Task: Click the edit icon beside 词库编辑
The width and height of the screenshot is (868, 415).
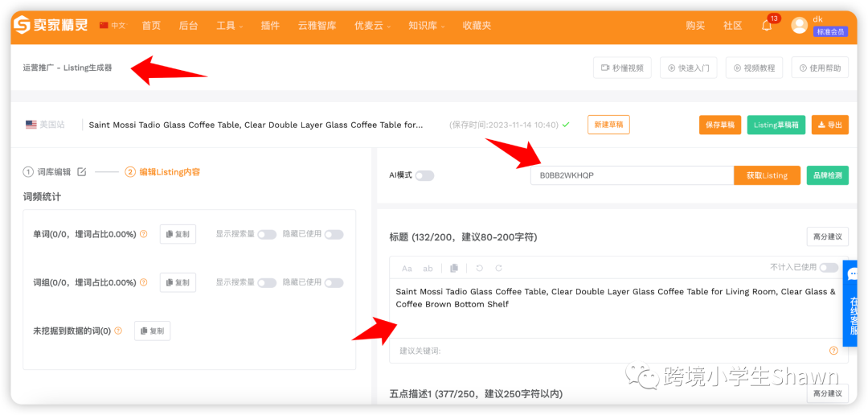Action: [x=81, y=172]
